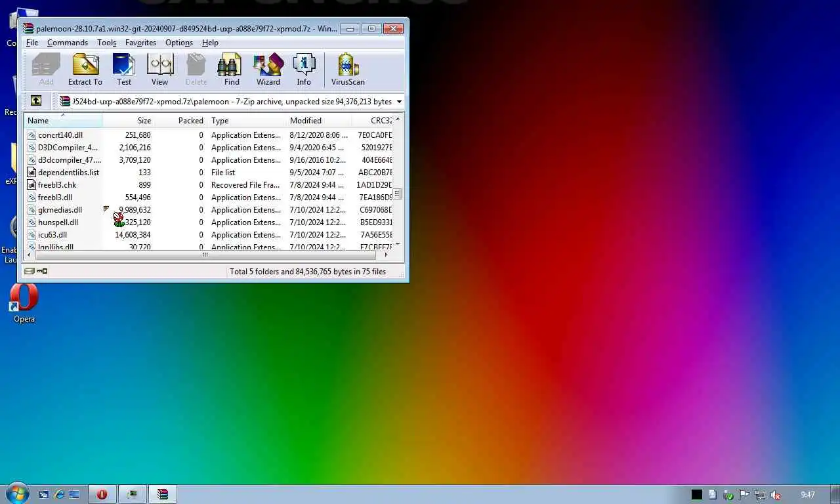Open the Tools menu

coord(106,43)
